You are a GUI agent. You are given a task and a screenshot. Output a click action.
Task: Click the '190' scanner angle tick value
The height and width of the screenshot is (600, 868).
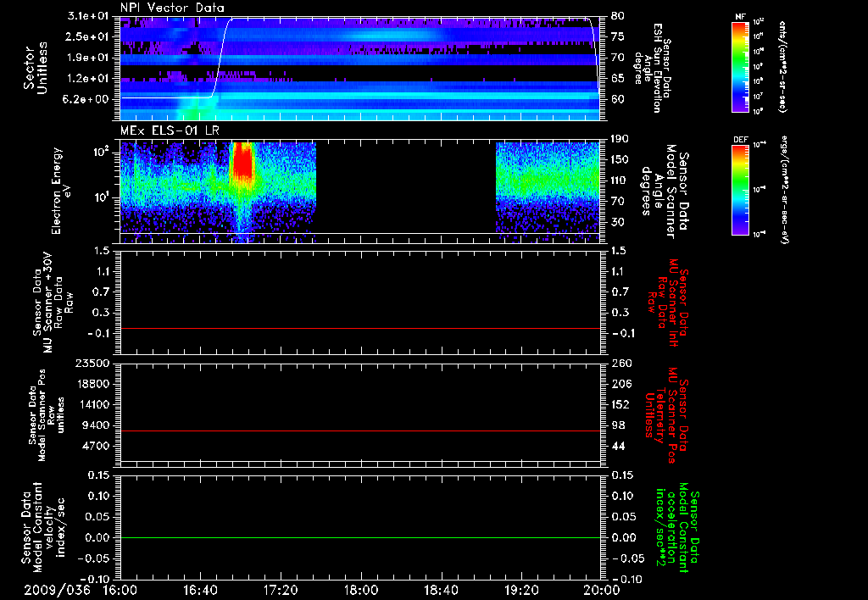[620, 139]
